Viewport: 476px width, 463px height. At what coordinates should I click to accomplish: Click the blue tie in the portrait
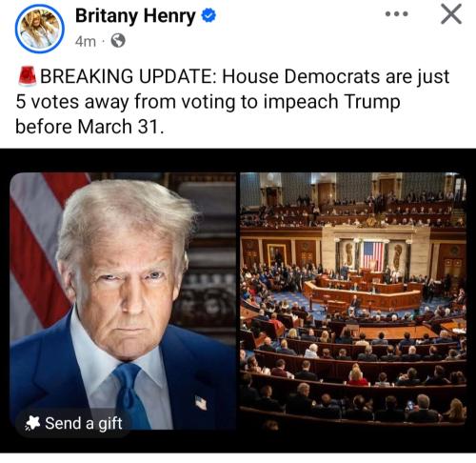[x=130, y=395]
